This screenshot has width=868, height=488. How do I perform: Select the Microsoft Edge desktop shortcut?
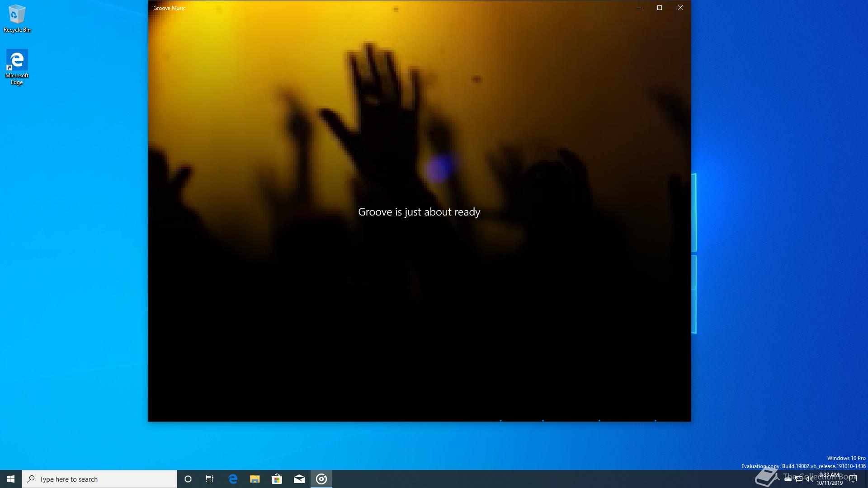click(17, 67)
